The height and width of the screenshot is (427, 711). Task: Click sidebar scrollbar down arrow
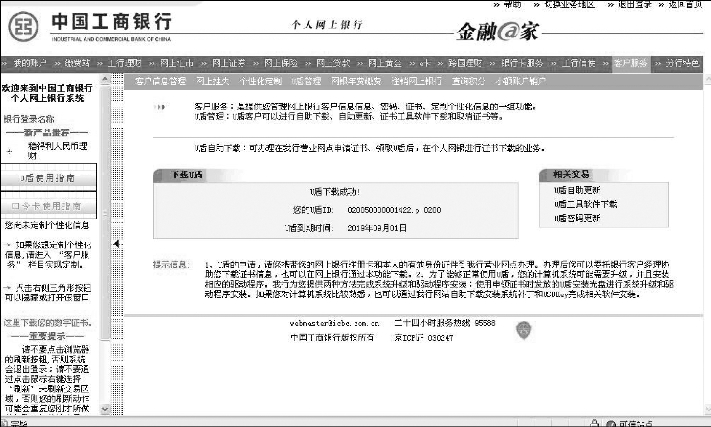[x=105, y=409]
